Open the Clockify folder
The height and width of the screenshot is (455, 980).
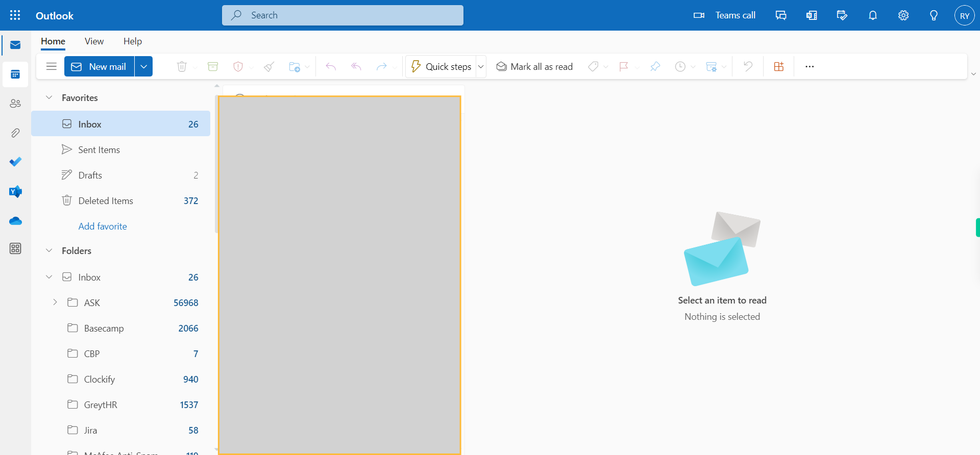click(121, 379)
